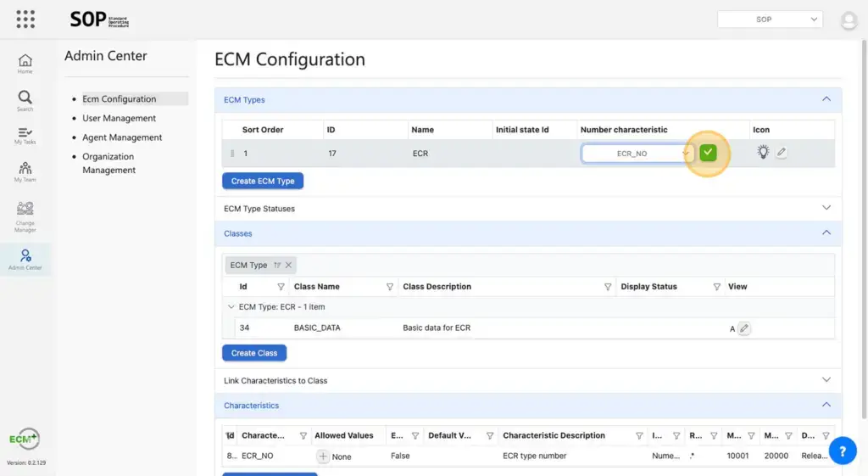The height and width of the screenshot is (476, 868).
Task: Open the blue help question mark button
Action: click(x=842, y=451)
